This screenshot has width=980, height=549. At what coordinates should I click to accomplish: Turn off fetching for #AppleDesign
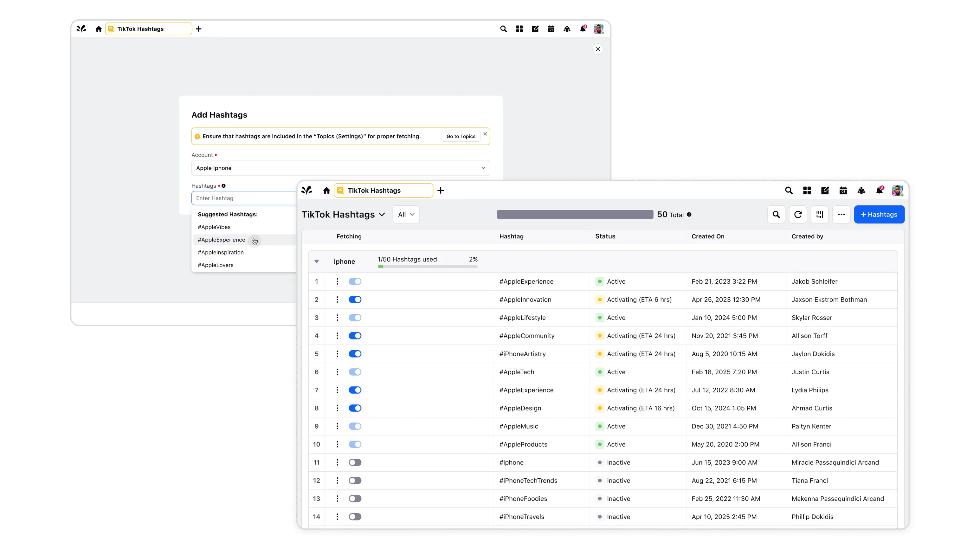click(355, 408)
